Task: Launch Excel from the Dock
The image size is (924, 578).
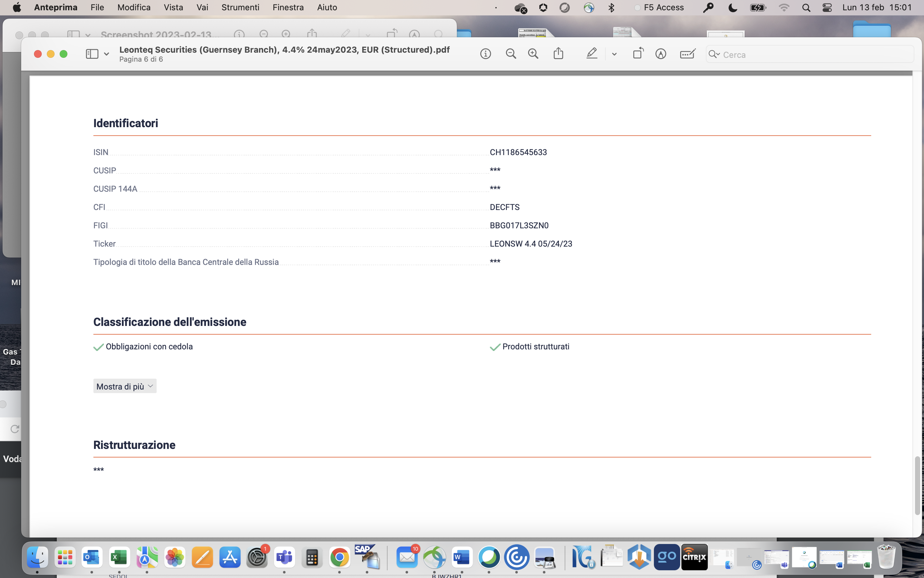Action: (119, 557)
